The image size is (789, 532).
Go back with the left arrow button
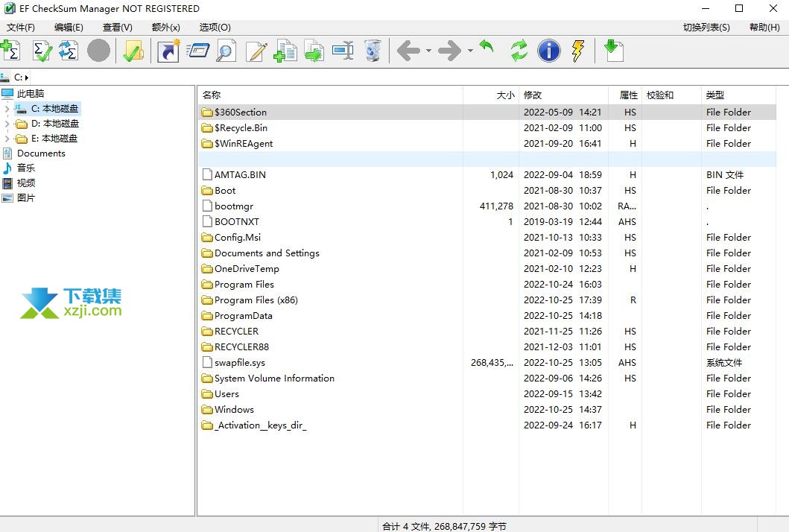point(408,51)
